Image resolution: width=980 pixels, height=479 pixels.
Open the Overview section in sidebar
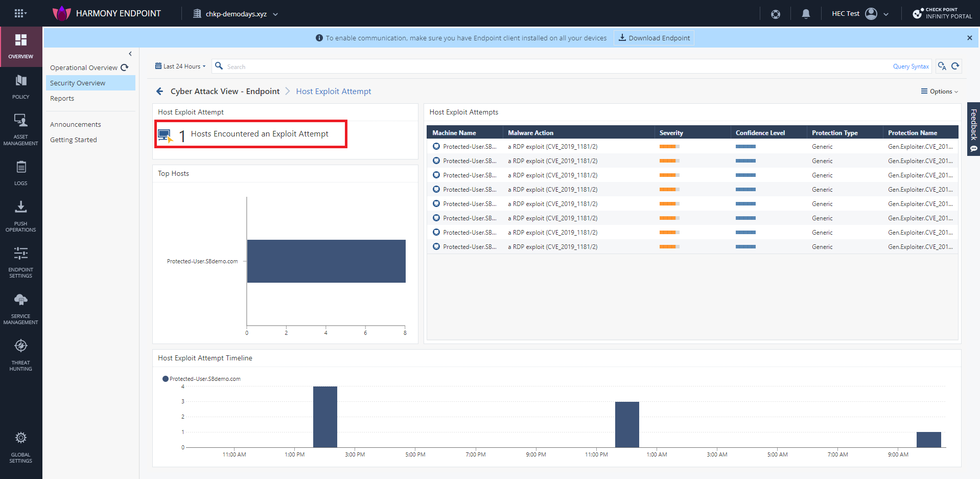coord(21,47)
